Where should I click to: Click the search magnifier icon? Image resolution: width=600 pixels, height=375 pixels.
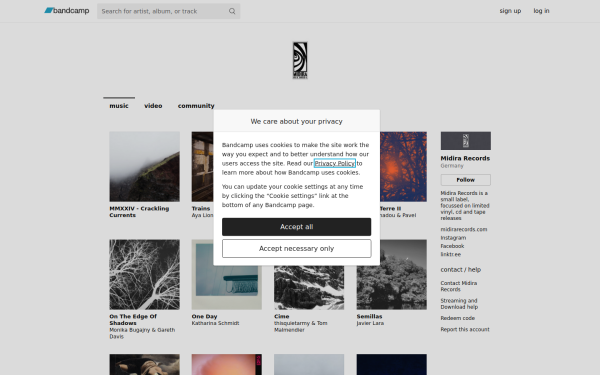232,11
